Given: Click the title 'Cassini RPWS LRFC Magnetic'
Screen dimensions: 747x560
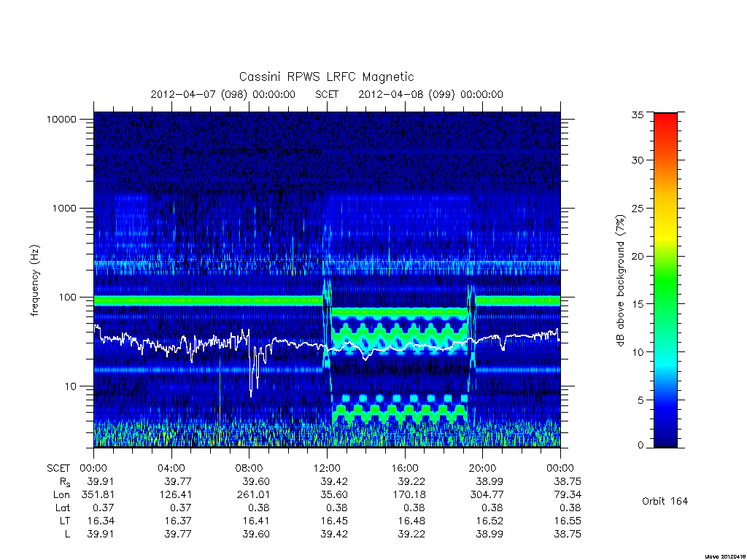Looking at the screenshot, I should [326, 77].
